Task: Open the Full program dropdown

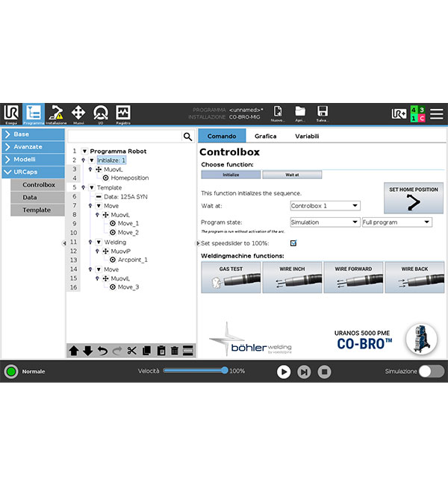Action: [x=397, y=222]
